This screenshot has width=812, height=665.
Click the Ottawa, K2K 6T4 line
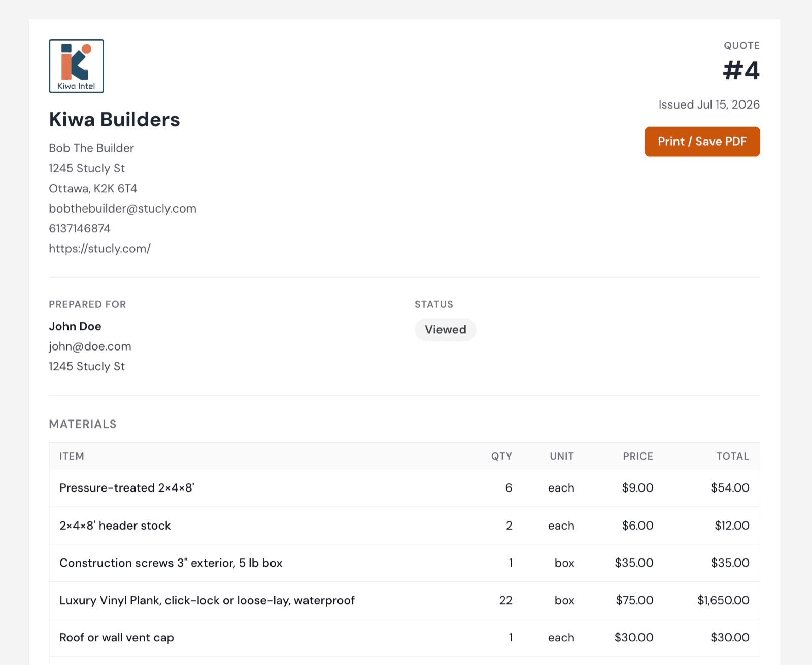[x=93, y=189]
